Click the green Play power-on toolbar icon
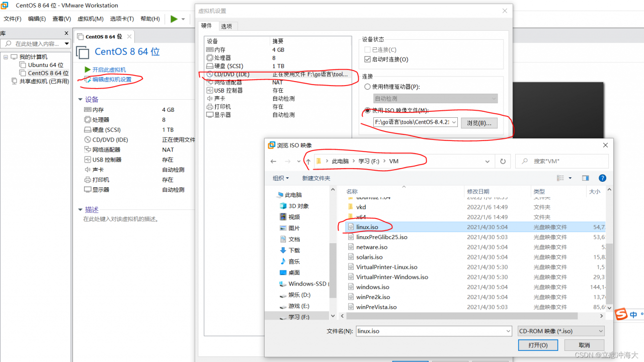This screenshot has height=362, width=644. coord(174,19)
